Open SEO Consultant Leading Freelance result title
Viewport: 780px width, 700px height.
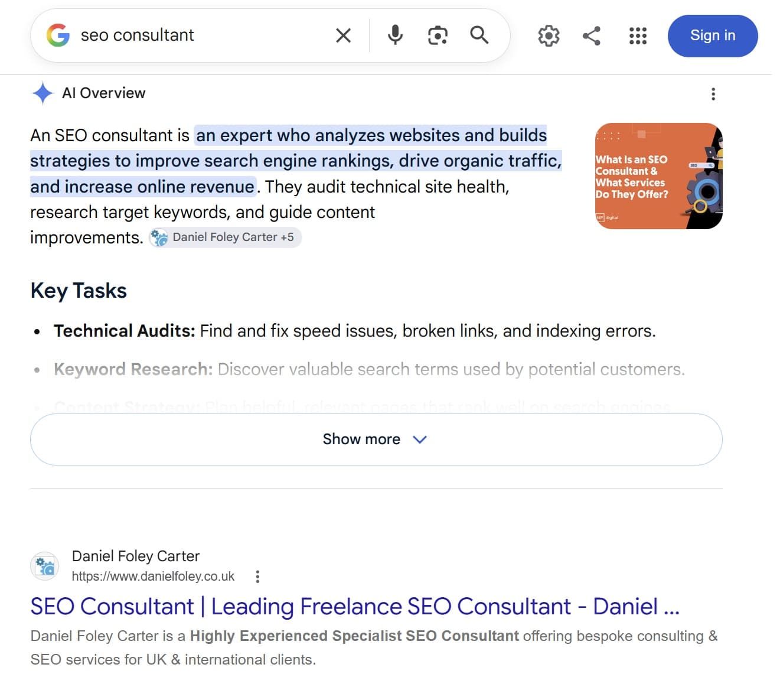point(355,607)
